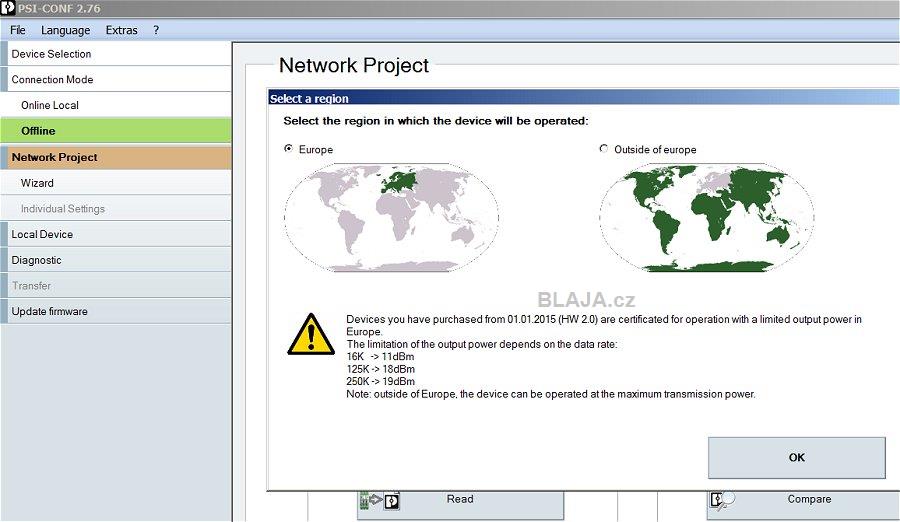Screen dimensions: 900x522
Task: Open the Transfer section
Action: tap(116, 285)
